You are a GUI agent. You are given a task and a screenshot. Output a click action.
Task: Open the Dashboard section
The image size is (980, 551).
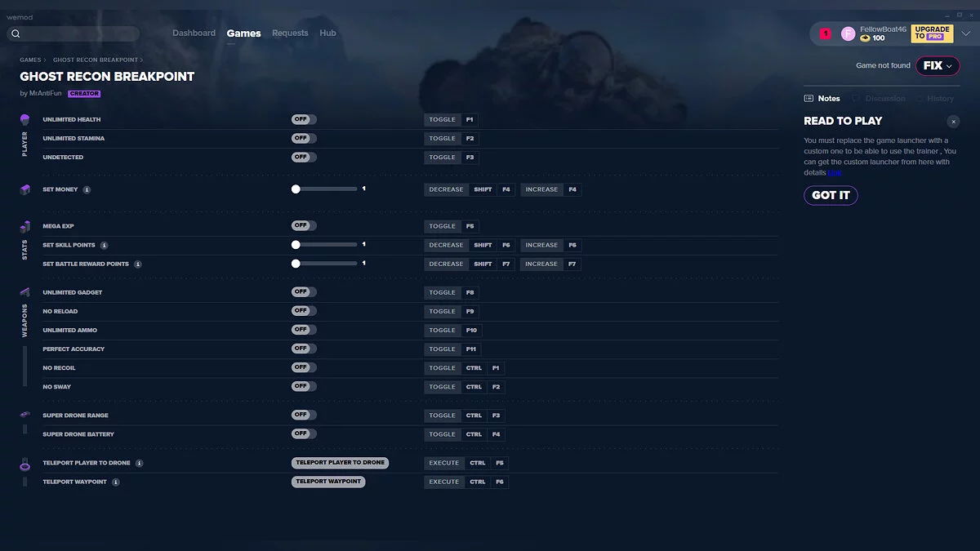(194, 33)
